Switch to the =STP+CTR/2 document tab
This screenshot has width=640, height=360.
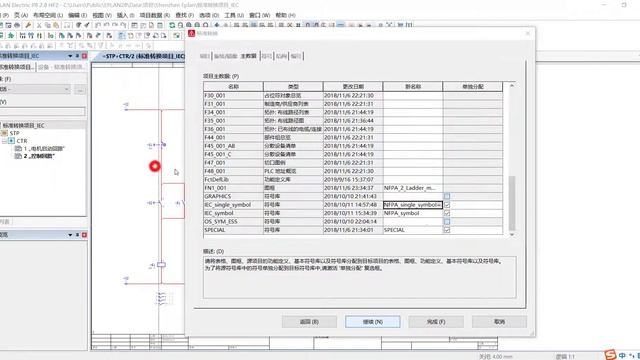[143, 56]
